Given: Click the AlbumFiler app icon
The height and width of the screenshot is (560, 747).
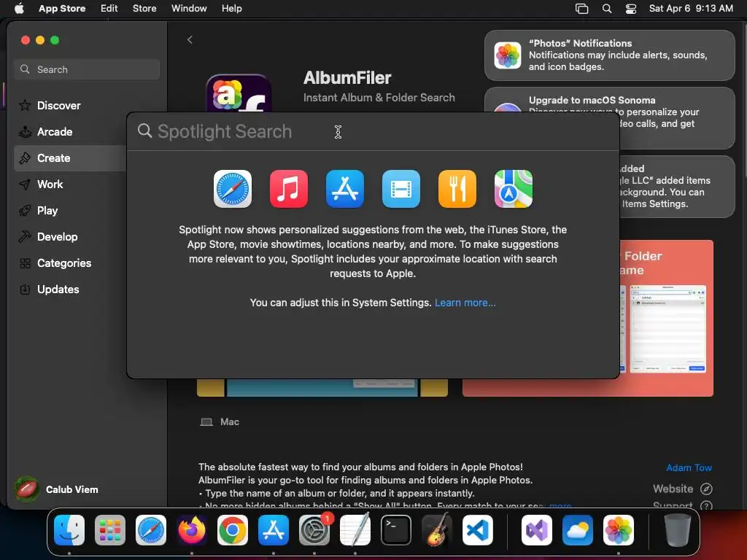Looking at the screenshot, I should pos(239,93).
